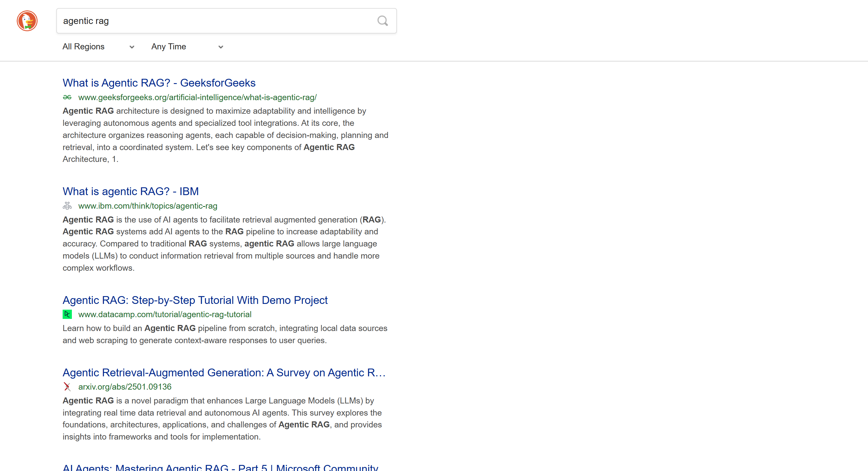Screen dimensions: 868x471
Task: Click the geeksforgeeks.org URL text
Action: pyautogui.click(x=197, y=97)
